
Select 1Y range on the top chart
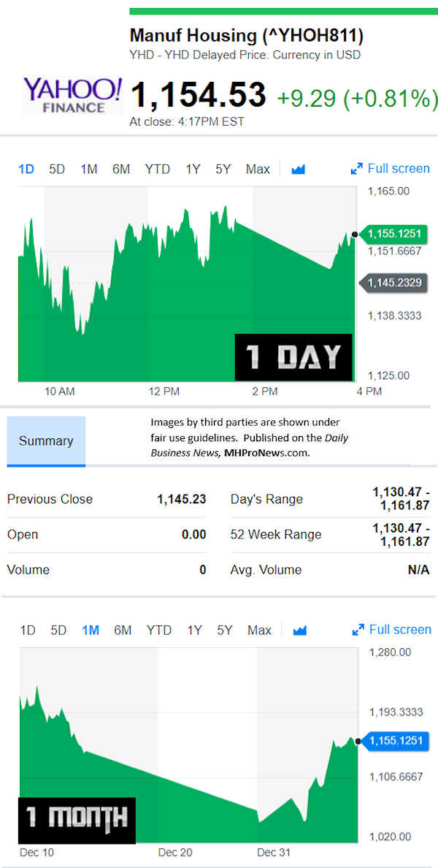193,170
